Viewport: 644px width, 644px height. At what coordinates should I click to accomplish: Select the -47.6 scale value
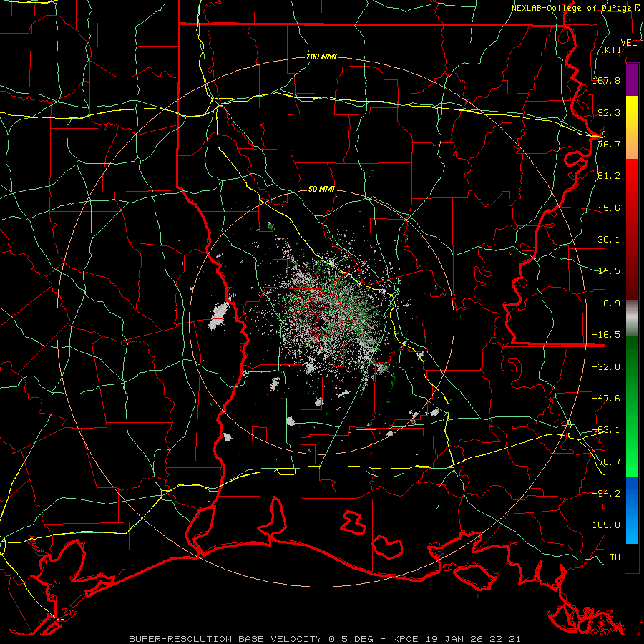point(606,399)
